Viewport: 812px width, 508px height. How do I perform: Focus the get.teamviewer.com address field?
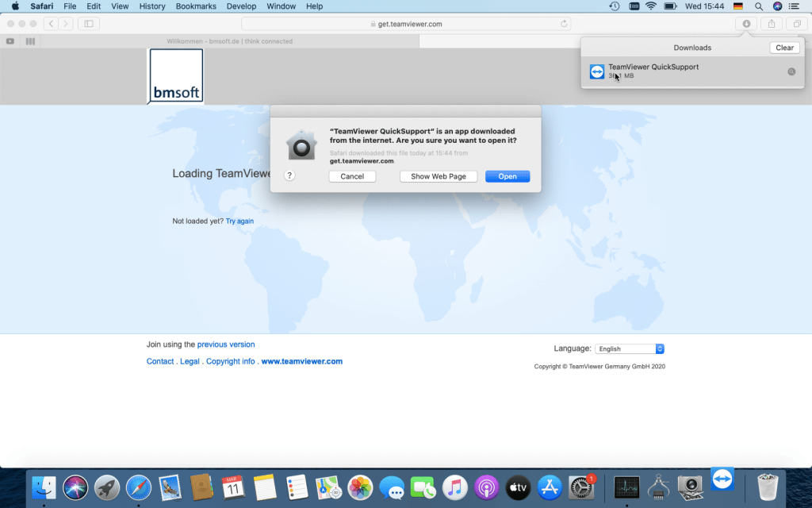pyautogui.click(x=407, y=24)
